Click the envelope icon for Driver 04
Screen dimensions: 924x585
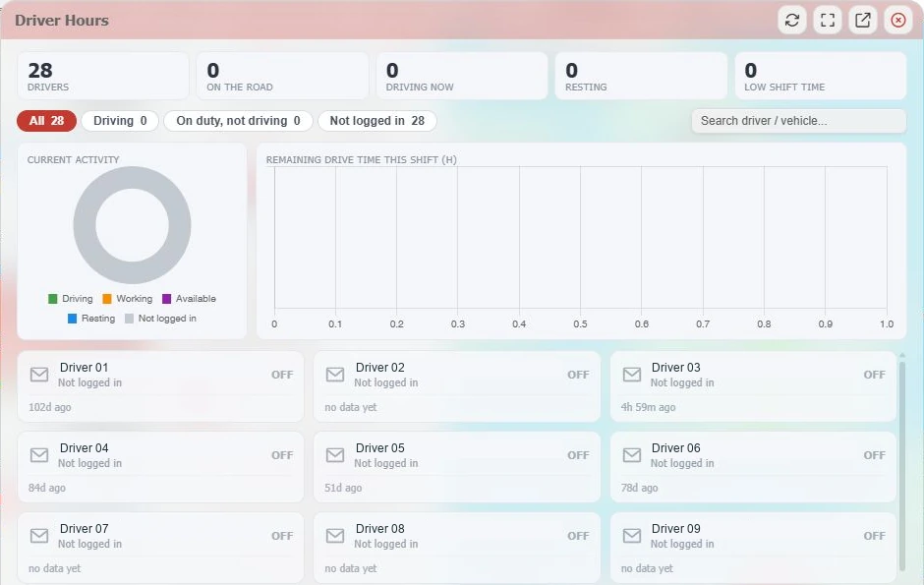[39, 455]
